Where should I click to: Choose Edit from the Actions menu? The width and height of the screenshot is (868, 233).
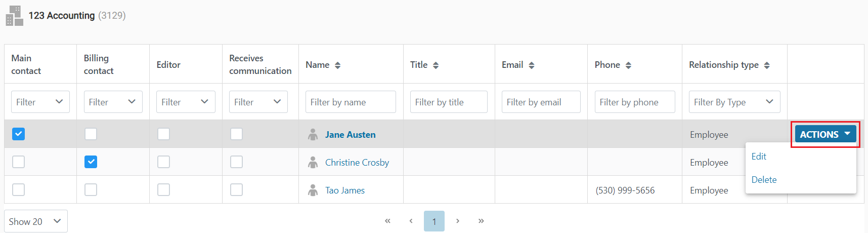coord(759,157)
